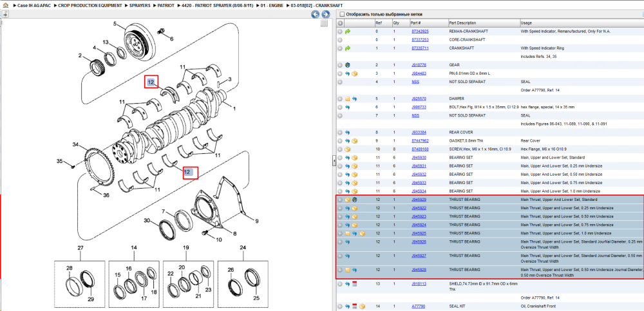Click package icon on SEAL KIT A77790 row
Screen dimensions: 644x311
(362, 306)
